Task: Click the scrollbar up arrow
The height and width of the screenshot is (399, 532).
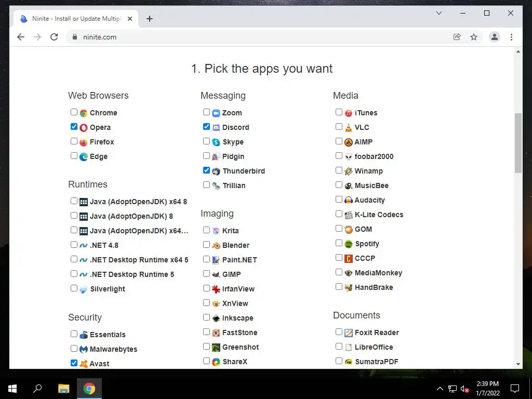Action: (518, 51)
